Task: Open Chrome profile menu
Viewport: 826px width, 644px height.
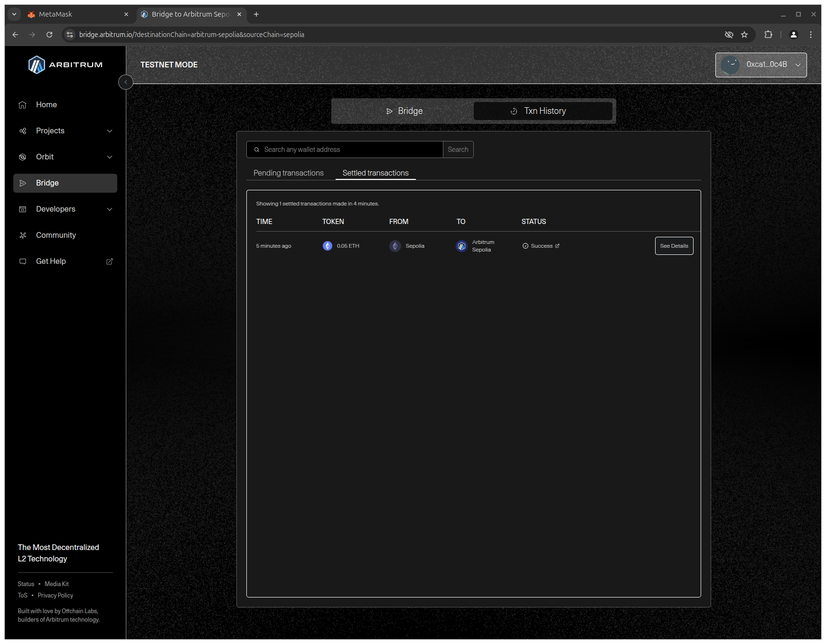Action: click(793, 35)
